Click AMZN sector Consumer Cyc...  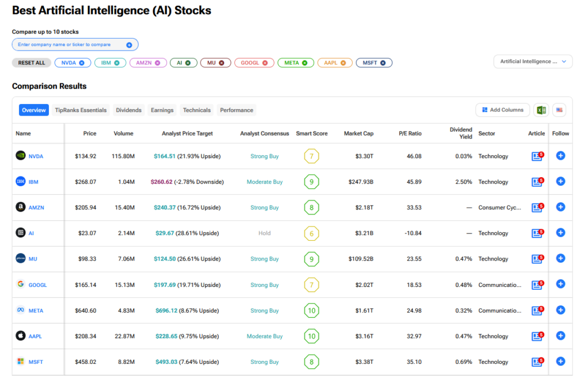500,208
